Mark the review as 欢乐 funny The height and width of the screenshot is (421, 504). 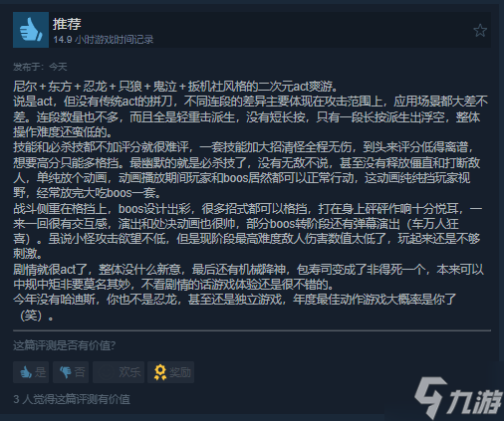coord(119,372)
